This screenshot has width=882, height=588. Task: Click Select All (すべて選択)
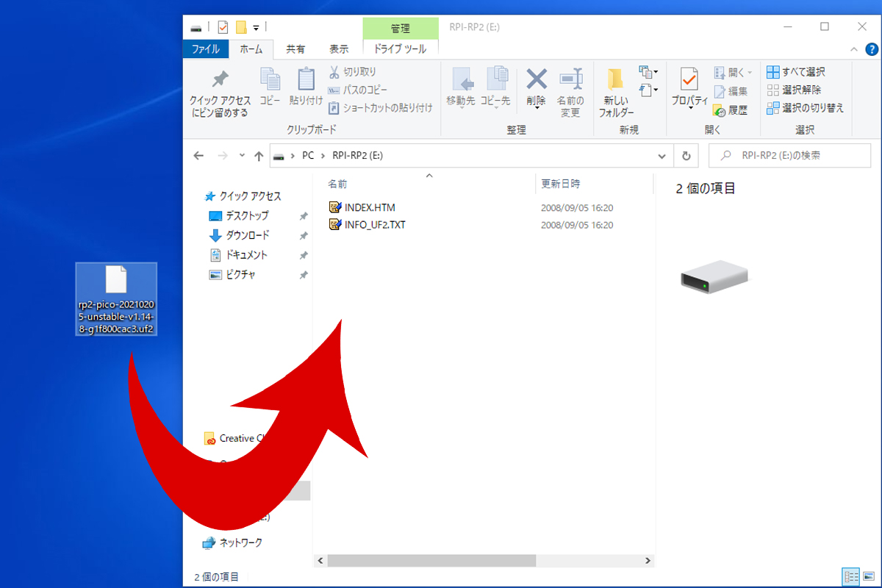pyautogui.click(x=796, y=72)
